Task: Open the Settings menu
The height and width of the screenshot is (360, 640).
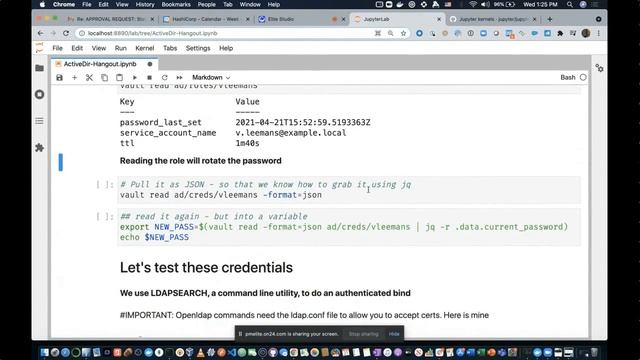Action: point(198,48)
